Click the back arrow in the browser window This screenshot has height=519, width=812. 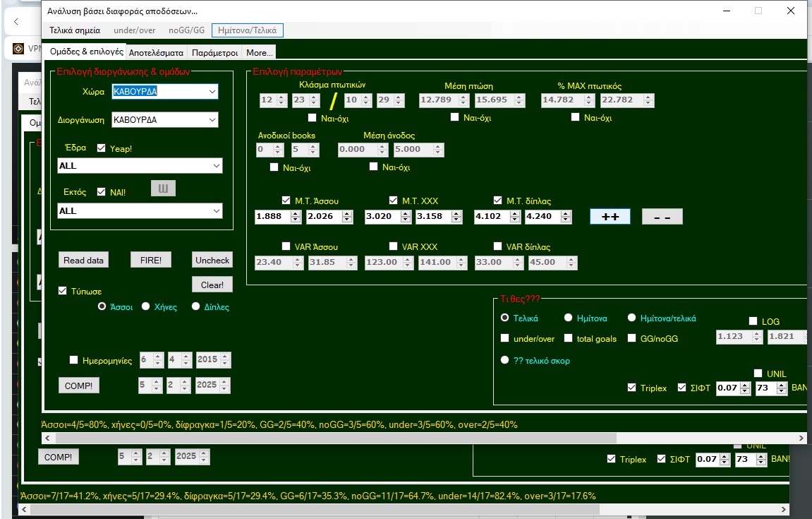click(16, 22)
